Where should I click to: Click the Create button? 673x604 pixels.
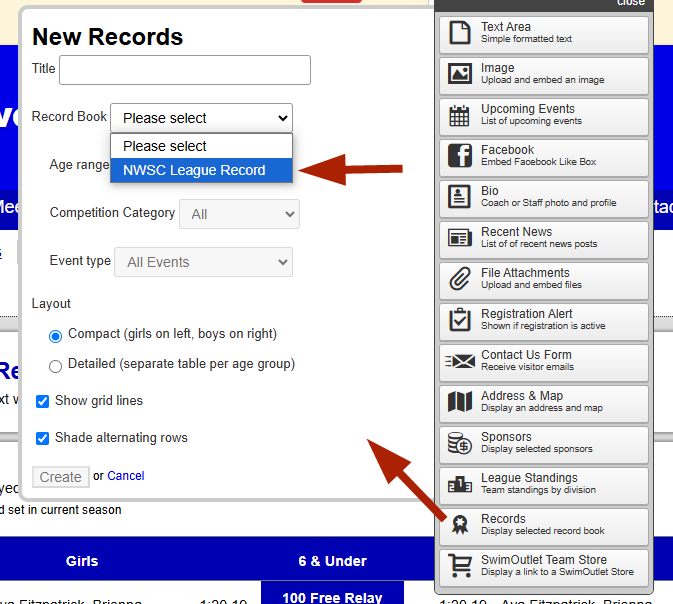coord(61,477)
